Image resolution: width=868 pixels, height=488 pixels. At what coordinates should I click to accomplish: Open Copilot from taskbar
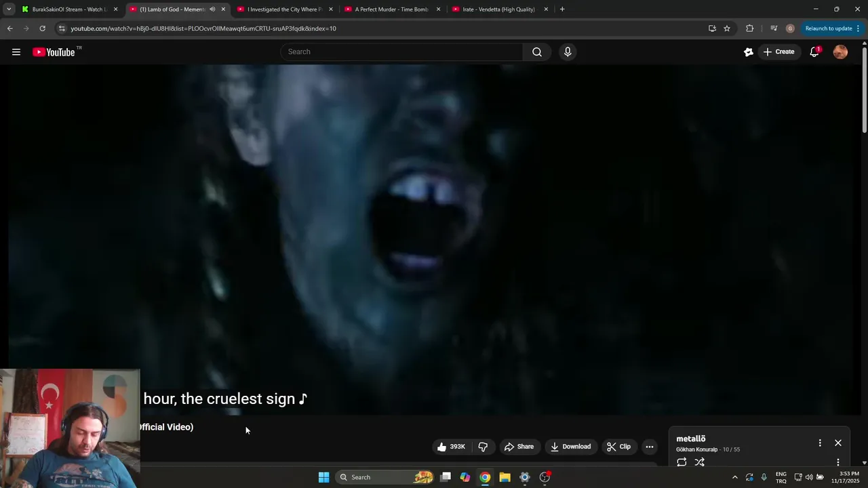coord(465,477)
